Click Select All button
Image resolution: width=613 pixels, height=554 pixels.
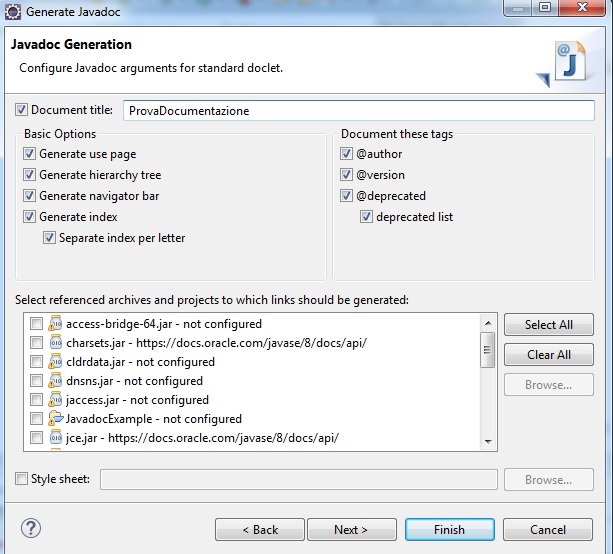[548, 325]
